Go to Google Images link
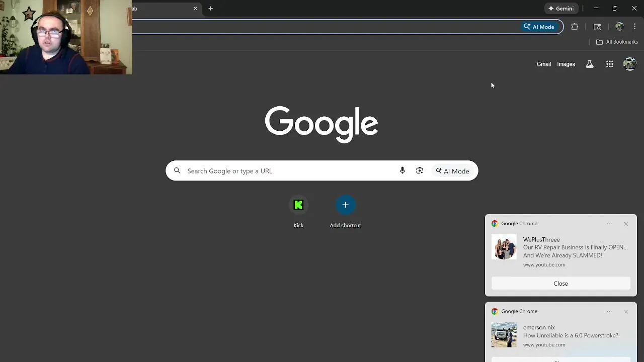 (x=566, y=64)
